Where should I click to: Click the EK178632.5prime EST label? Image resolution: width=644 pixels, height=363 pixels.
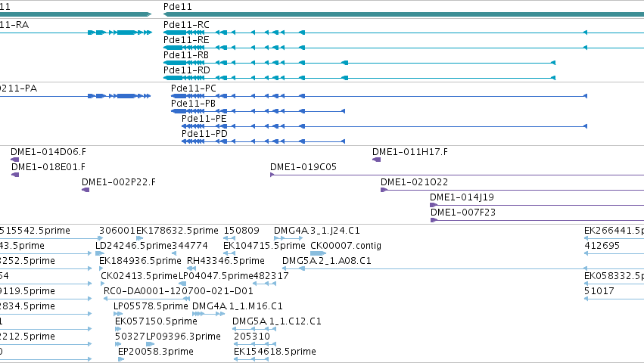(x=177, y=231)
